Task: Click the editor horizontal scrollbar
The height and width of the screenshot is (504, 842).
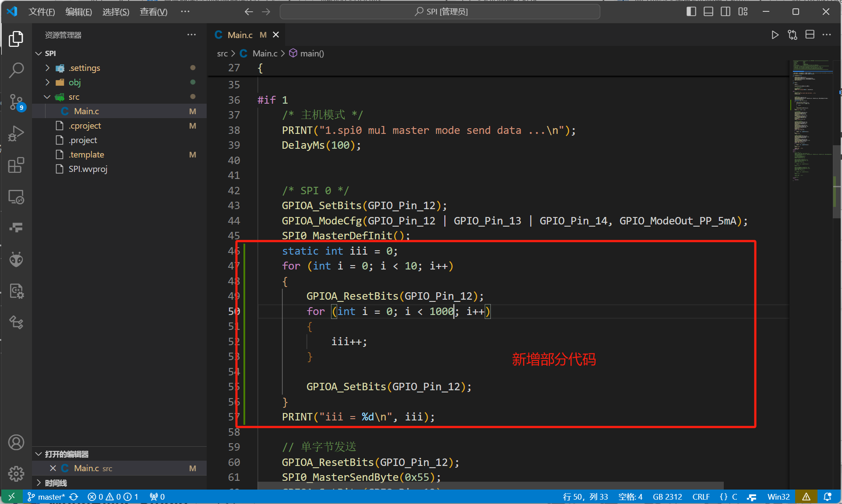Action: 490,486
